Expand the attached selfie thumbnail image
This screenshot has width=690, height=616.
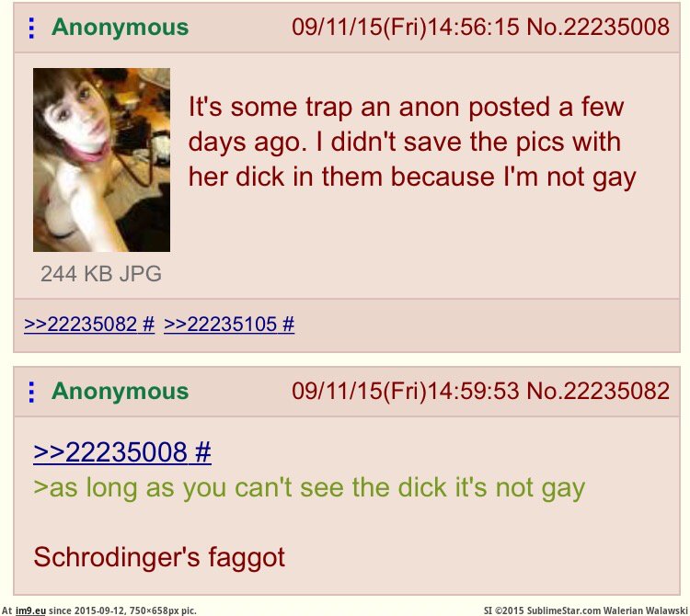coord(101,160)
